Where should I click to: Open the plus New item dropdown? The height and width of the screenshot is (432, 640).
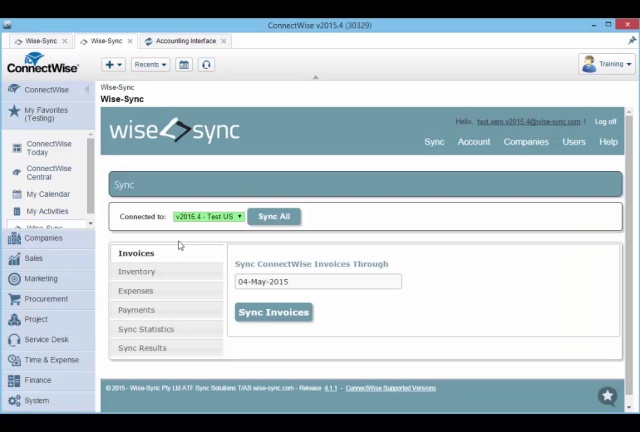coord(113,65)
